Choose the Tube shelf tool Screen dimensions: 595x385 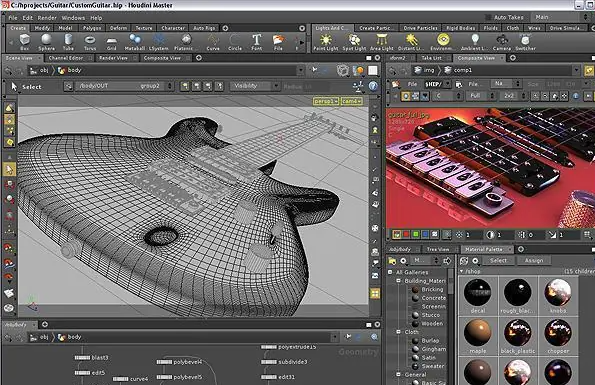(68, 42)
